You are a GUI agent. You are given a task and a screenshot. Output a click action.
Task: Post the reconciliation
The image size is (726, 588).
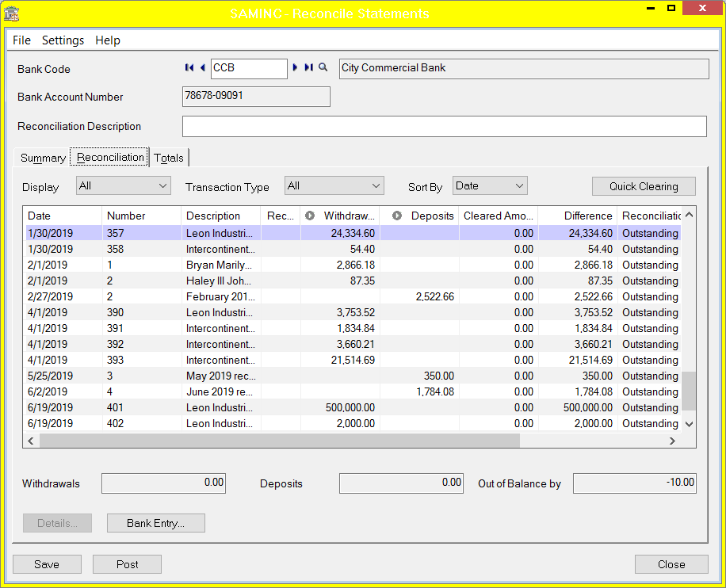127,563
